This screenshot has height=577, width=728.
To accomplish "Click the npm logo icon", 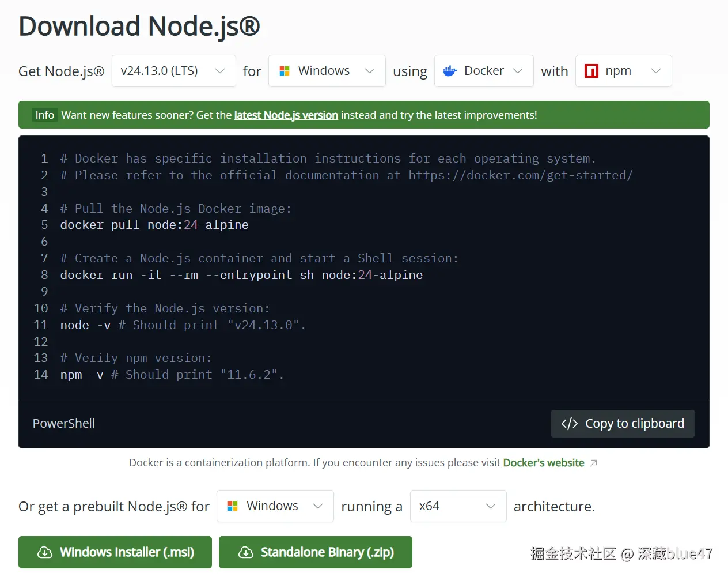I will click(x=591, y=70).
